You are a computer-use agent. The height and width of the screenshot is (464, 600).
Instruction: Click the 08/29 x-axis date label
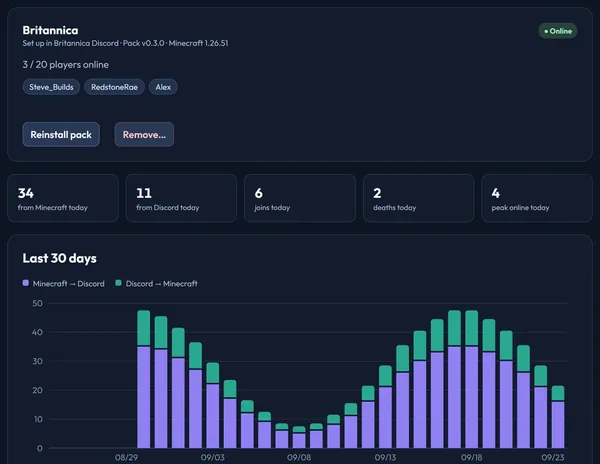click(126, 457)
